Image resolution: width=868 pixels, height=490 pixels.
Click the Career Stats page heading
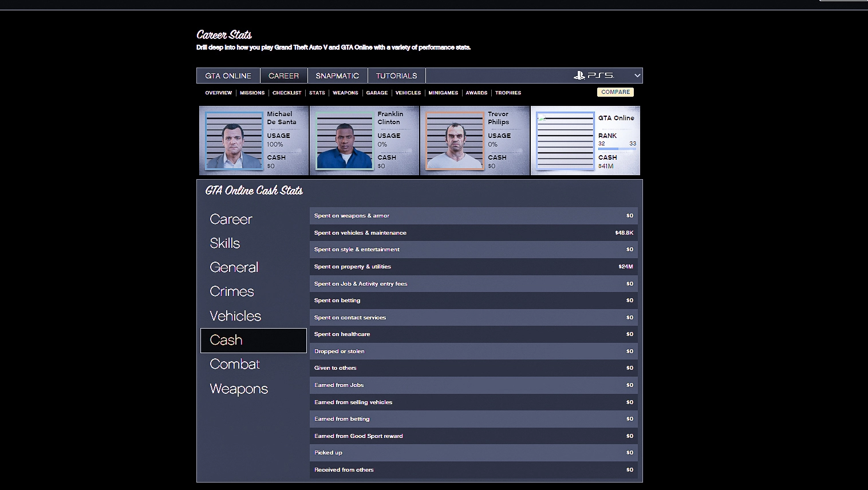click(x=224, y=35)
